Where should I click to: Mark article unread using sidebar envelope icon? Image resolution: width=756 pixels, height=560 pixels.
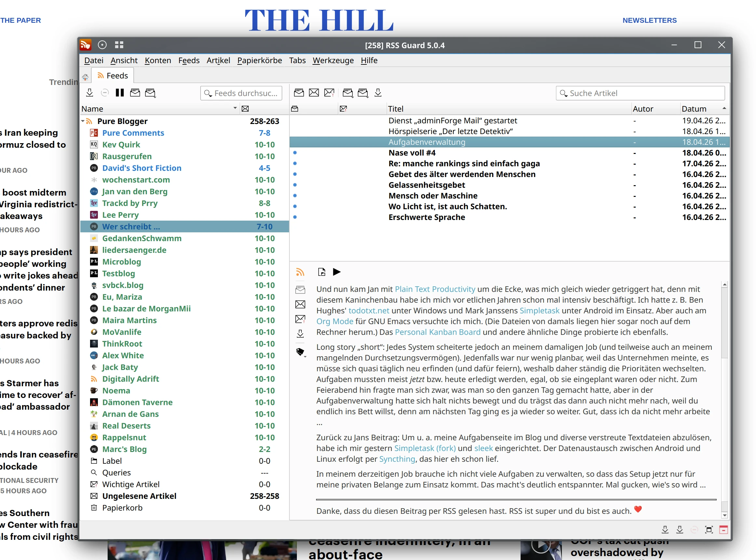[x=300, y=305]
